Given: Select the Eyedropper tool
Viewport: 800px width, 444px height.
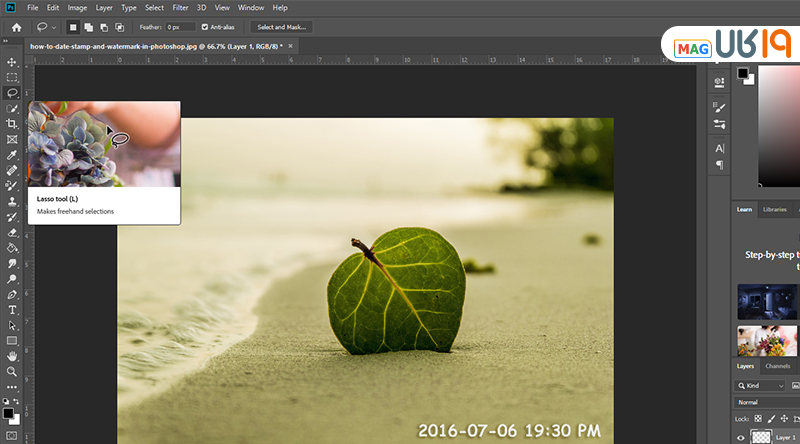Looking at the screenshot, I should click(x=12, y=155).
